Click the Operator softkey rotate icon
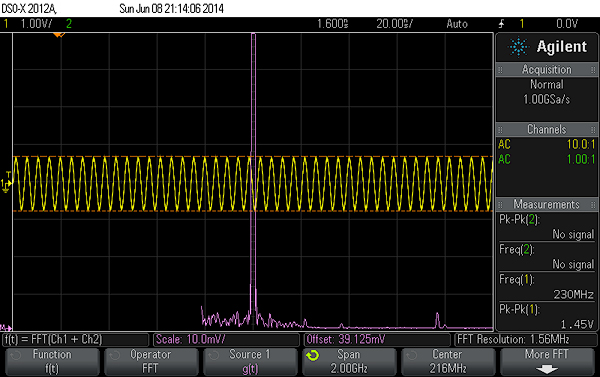 click(x=114, y=356)
